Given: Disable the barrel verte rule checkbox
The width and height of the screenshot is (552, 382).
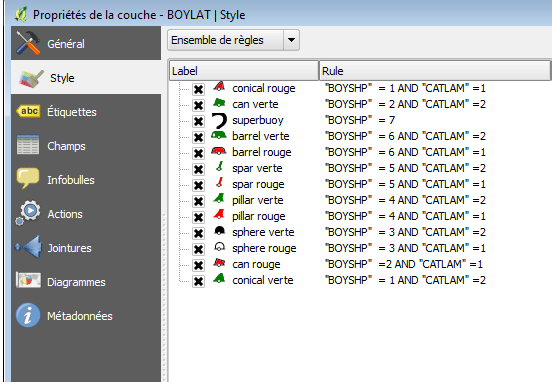Looking at the screenshot, I should click(x=198, y=137).
